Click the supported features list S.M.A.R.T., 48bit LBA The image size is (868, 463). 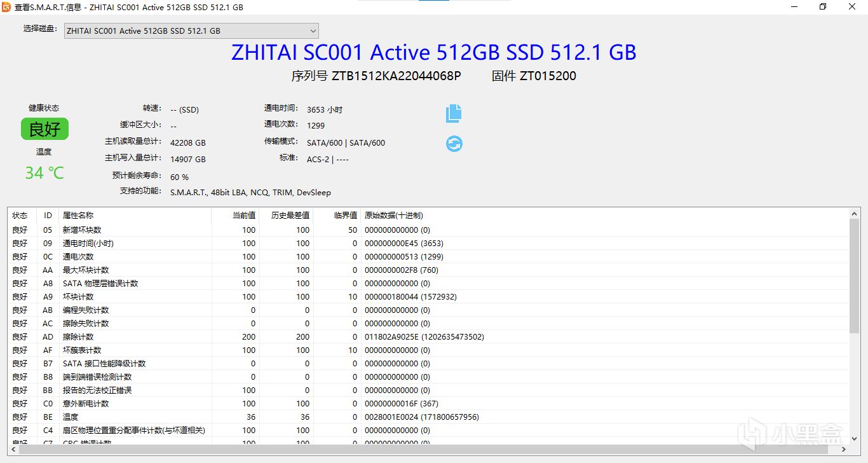[250, 192]
